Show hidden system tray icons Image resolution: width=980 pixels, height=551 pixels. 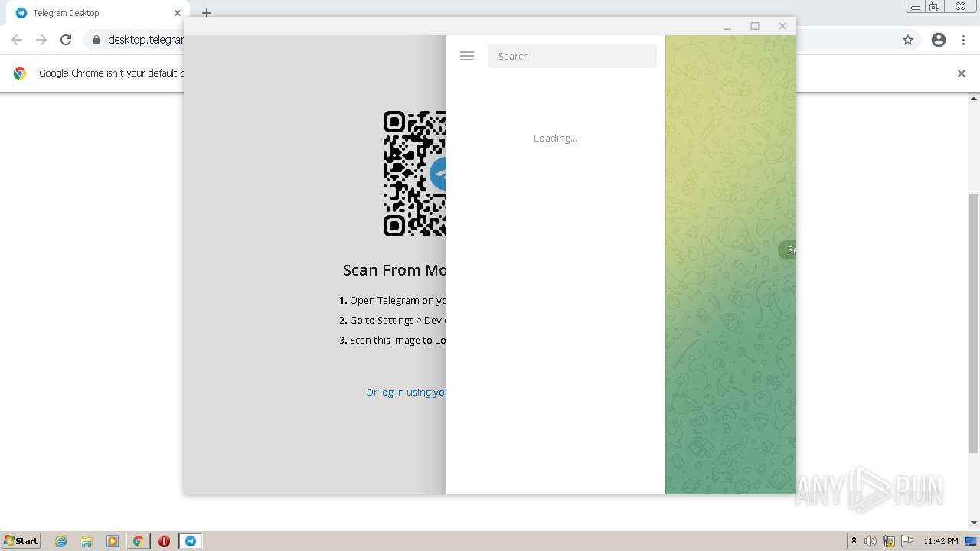(x=854, y=541)
